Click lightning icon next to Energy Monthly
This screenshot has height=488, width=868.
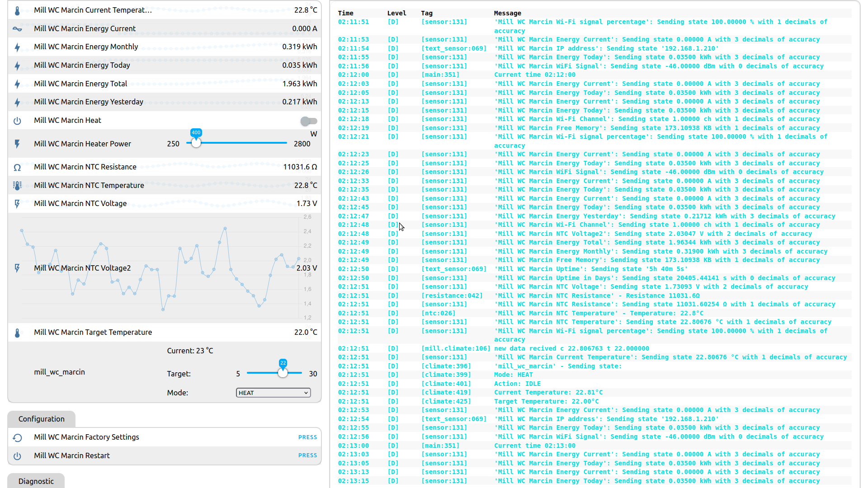point(17,47)
